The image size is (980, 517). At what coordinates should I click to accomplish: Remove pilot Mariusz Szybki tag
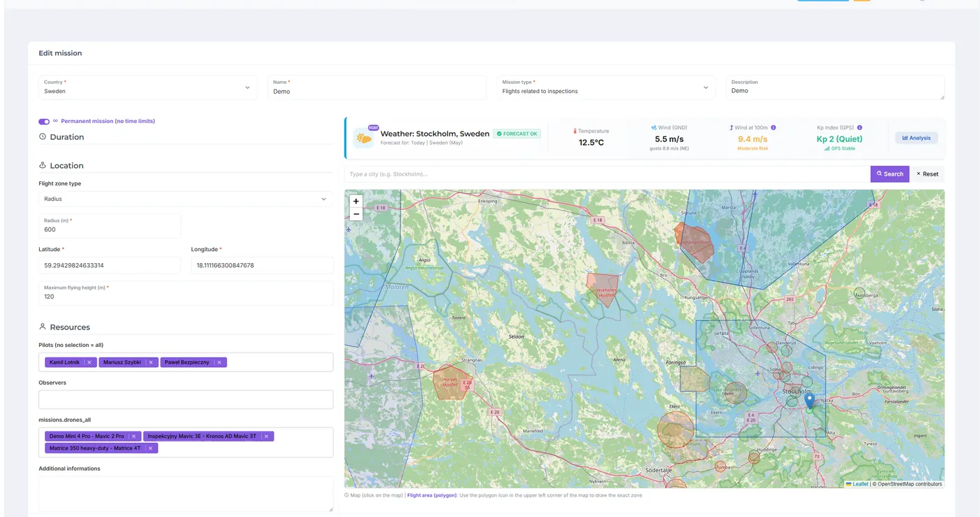[x=150, y=362]
